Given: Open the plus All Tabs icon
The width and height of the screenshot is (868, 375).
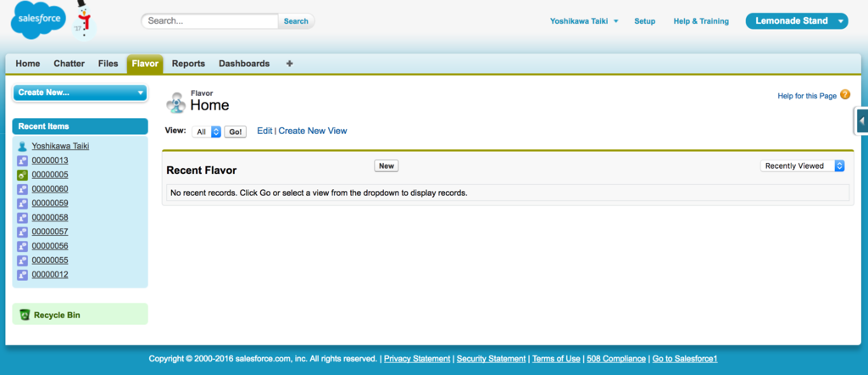Looking at the screenshot, I should point(289,64).
